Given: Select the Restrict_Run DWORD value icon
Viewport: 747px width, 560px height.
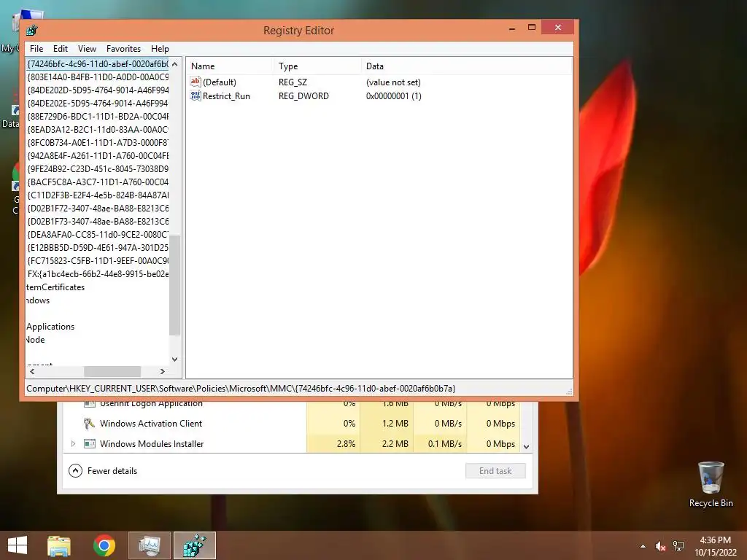Looking at the screenshot, I should click(x=196, y=96).
